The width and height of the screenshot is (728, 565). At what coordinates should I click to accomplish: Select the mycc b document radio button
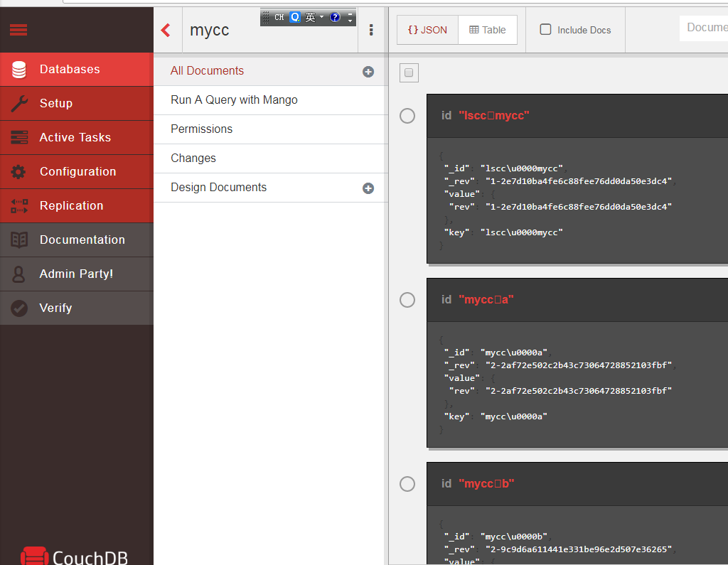point(407,484)
